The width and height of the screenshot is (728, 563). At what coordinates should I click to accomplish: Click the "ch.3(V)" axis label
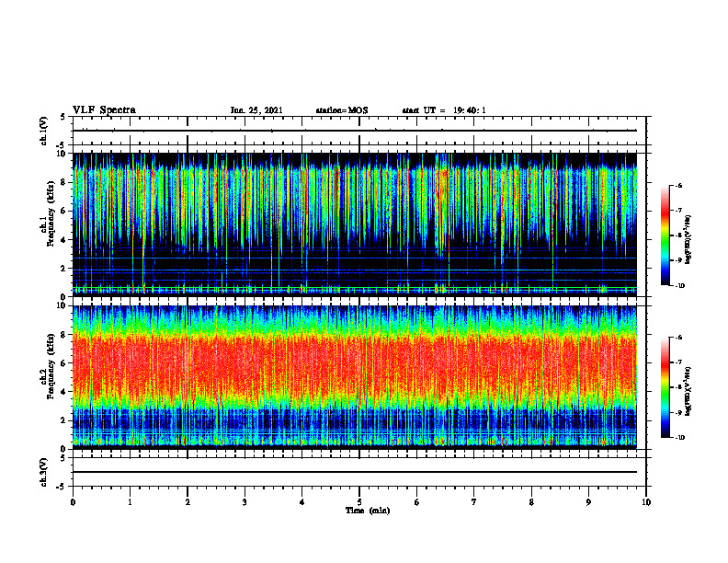[x=43, y=472]
